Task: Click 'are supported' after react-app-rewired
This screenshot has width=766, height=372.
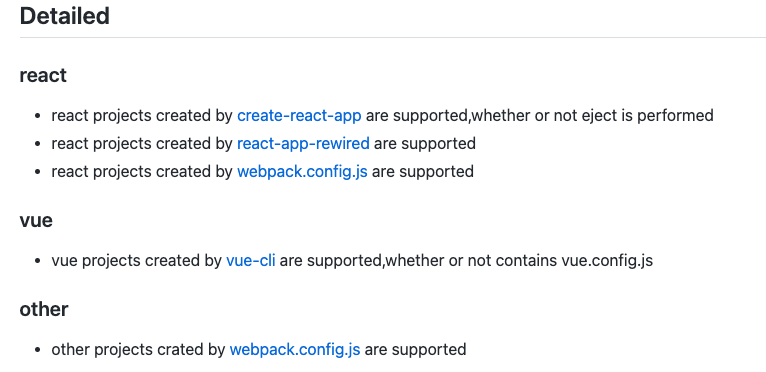Action: [425, 144]
